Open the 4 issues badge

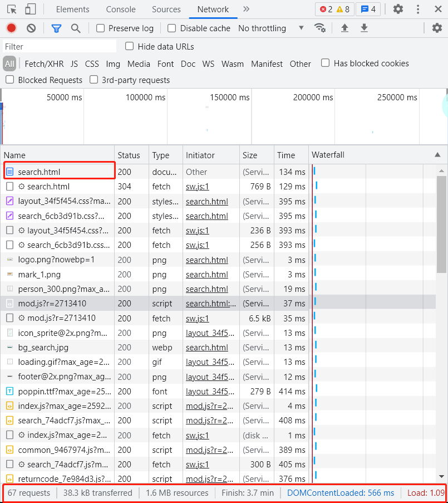368,9
